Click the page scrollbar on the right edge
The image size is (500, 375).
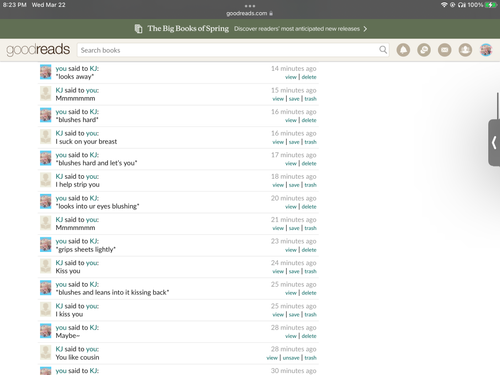[498, 105]
